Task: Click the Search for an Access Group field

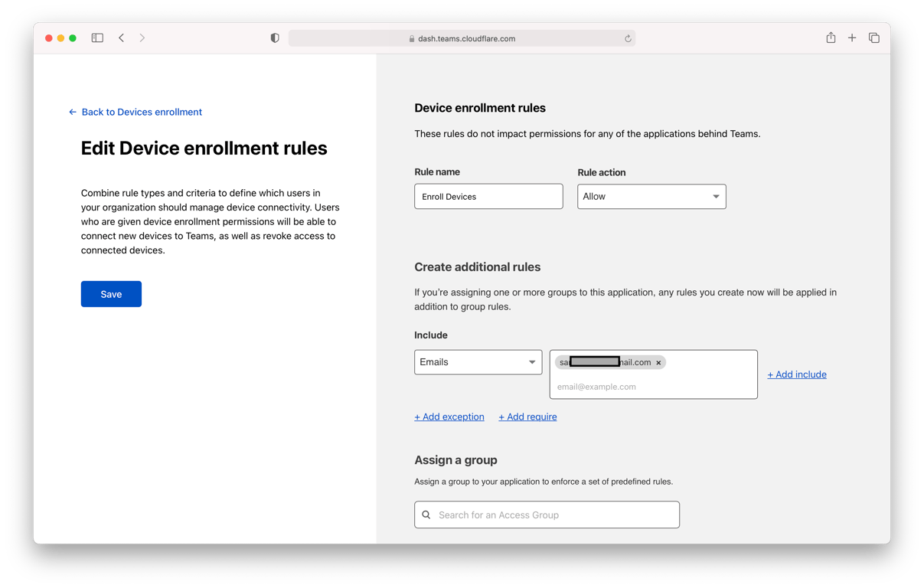Action: (x=547, y=514)
